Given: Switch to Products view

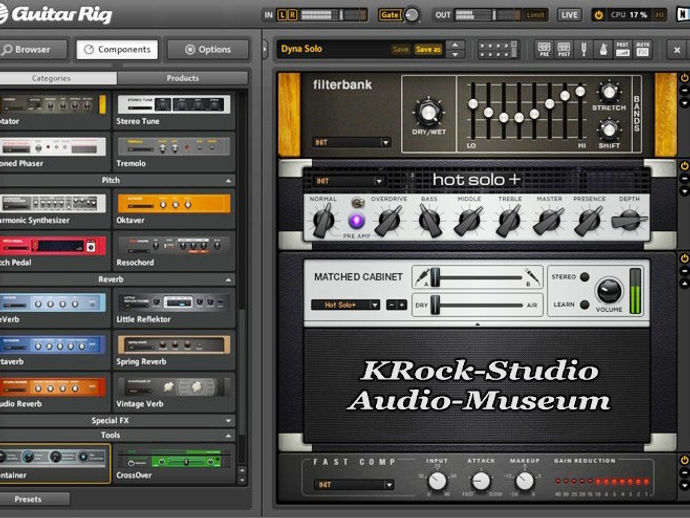Looking at the screenshot, I should [x=182, y=78].
